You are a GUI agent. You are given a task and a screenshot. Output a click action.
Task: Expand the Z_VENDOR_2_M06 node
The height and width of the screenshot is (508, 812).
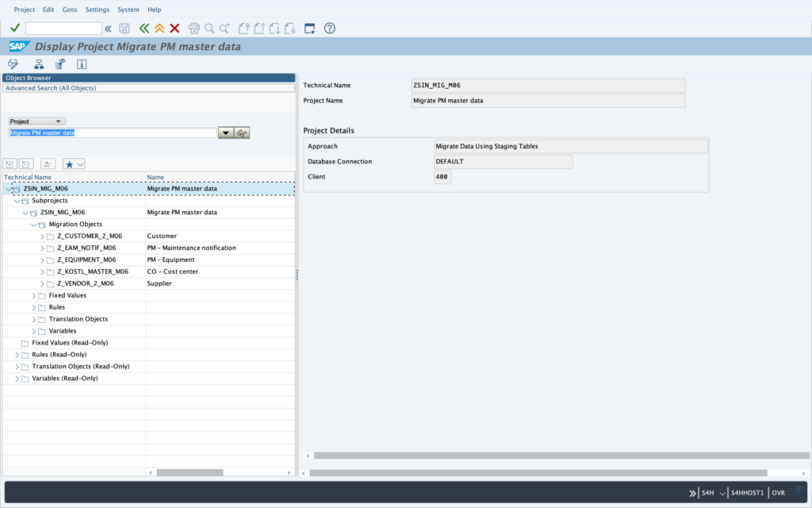tap(43, 284)
